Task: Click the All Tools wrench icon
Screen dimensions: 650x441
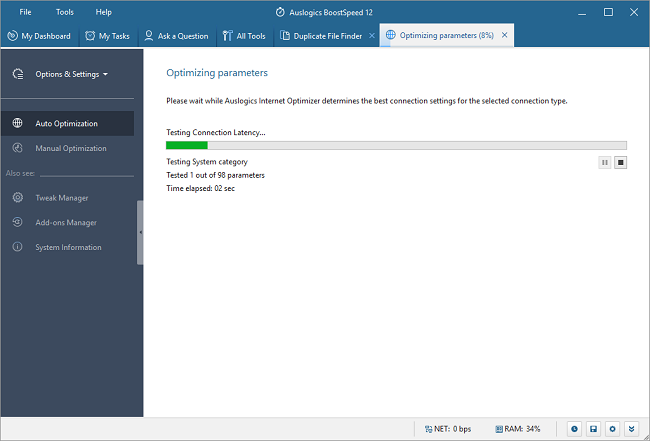Action: [227, 36]
